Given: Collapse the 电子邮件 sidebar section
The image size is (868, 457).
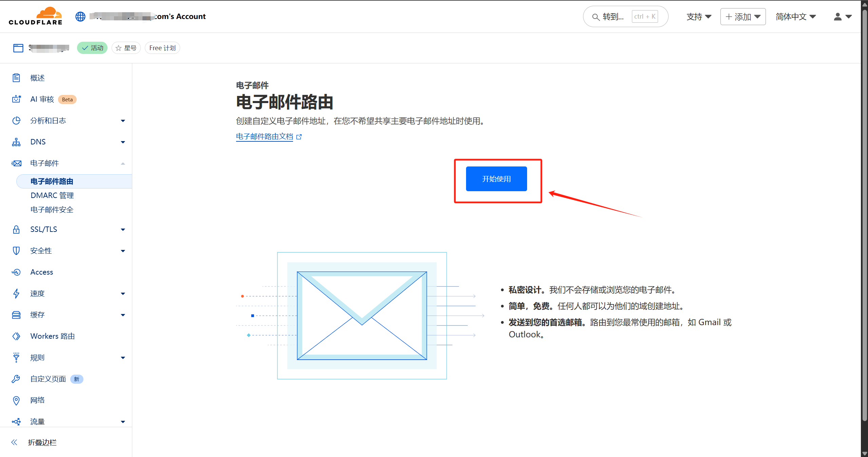Looking at the screenshot, I should click(123, 164).
